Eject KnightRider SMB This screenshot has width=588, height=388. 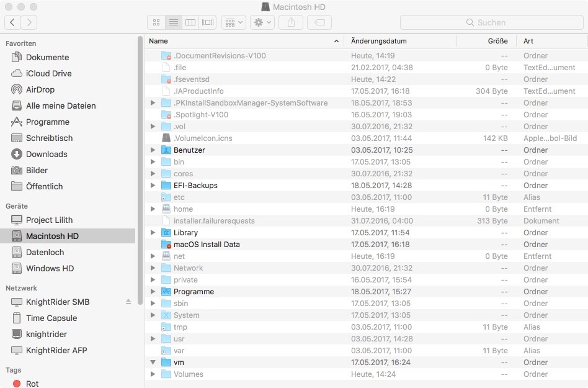[x=128, y=302]
